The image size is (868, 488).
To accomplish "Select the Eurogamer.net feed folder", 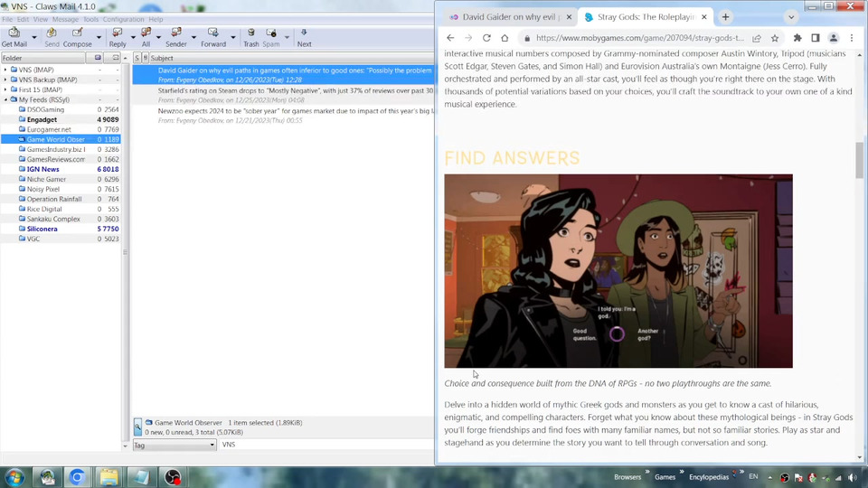I will tap(49, 129).
